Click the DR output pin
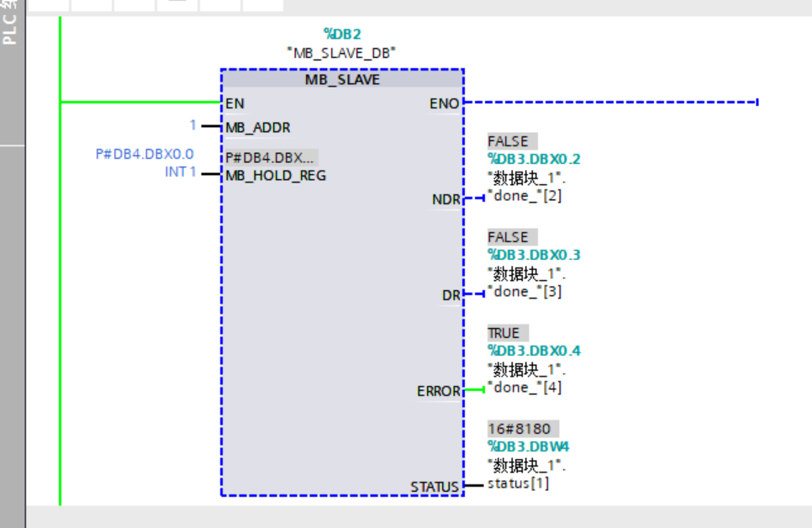The image size is (812, 528). pos(451,295)
